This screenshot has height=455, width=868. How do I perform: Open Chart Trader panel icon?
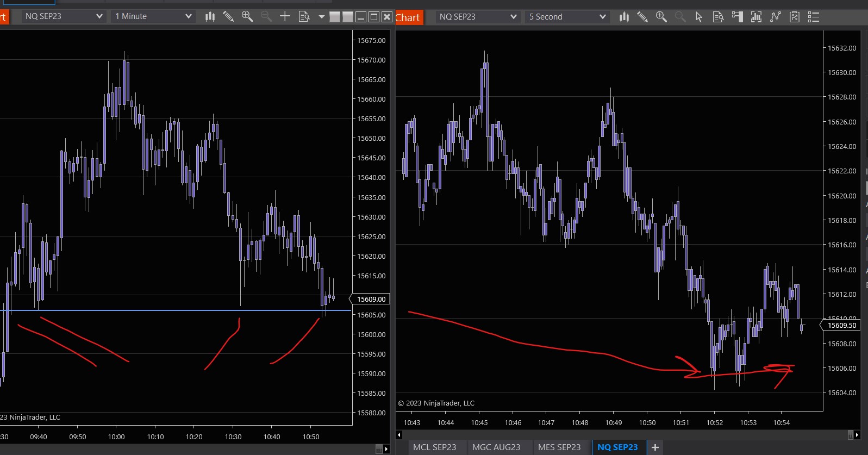tap(737, 17)
